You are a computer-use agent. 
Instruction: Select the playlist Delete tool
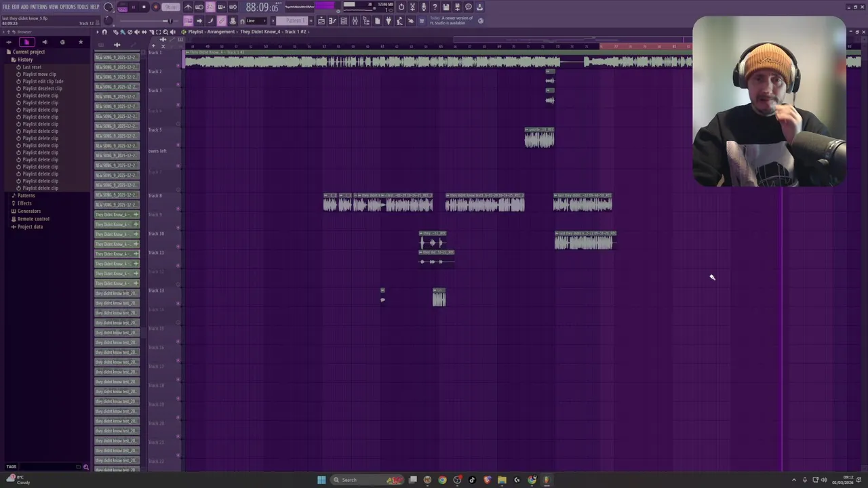coord(130,32)
